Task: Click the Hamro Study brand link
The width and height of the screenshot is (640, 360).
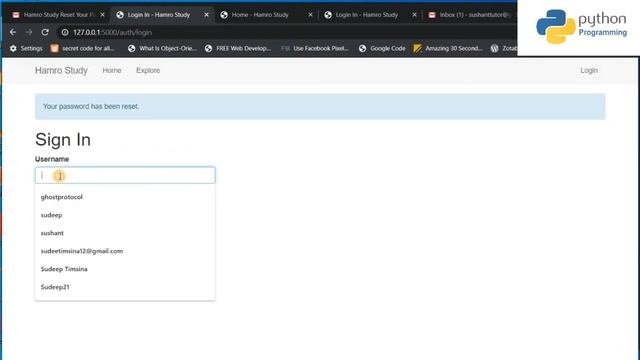Action: [x=61, y=71]
